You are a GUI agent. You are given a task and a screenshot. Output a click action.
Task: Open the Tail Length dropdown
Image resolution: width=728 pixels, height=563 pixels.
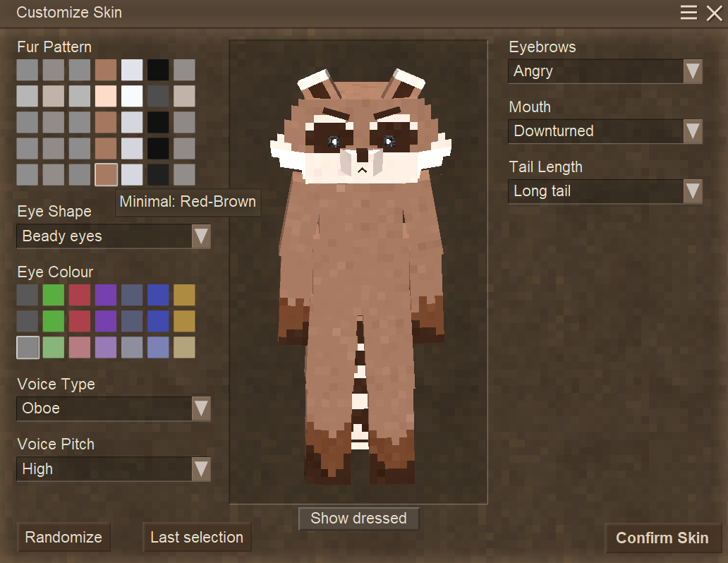tap(605, 191)
